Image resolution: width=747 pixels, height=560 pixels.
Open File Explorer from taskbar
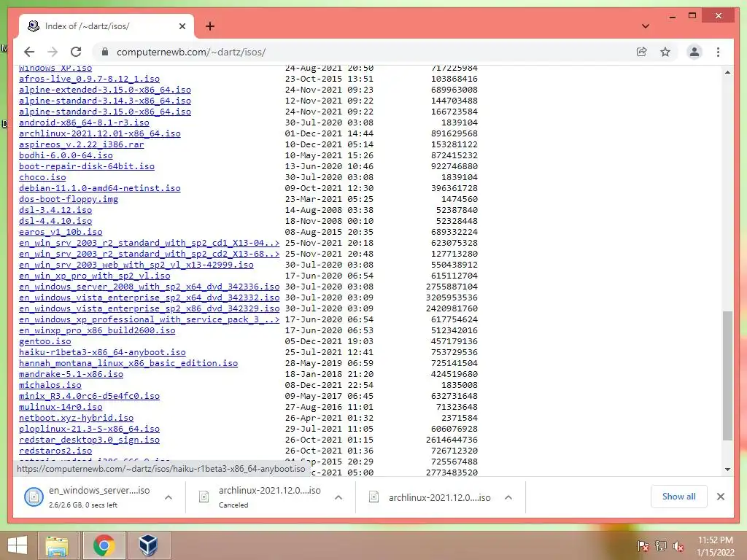pyautogui.click(x=57, y=545)
